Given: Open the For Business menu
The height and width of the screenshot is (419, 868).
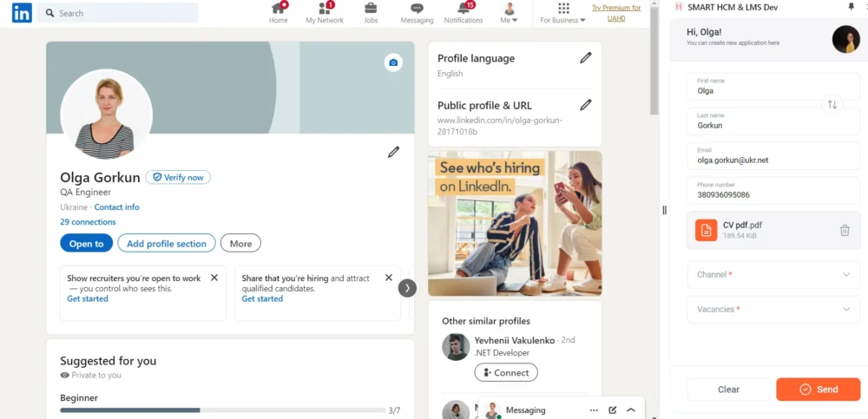Looking at the screenshot, I should tap(562, 13).
